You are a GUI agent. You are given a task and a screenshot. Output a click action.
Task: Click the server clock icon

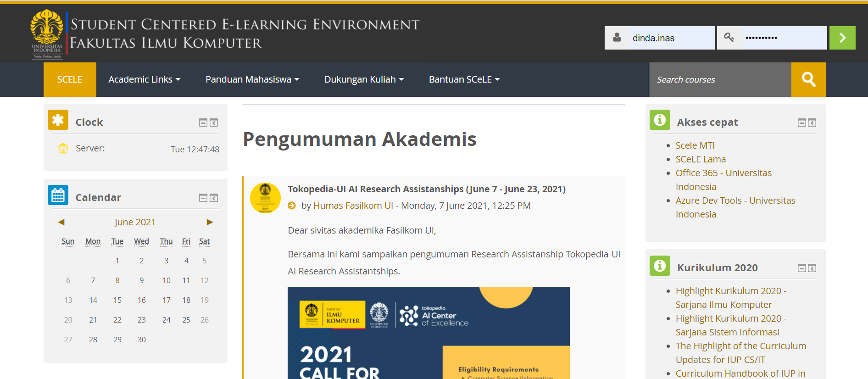[63, 148]
